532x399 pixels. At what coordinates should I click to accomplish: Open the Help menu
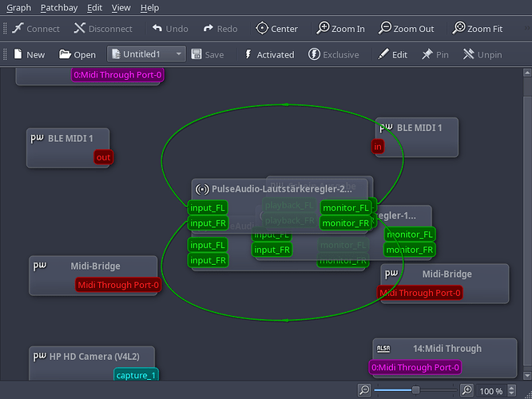[149, 7]
